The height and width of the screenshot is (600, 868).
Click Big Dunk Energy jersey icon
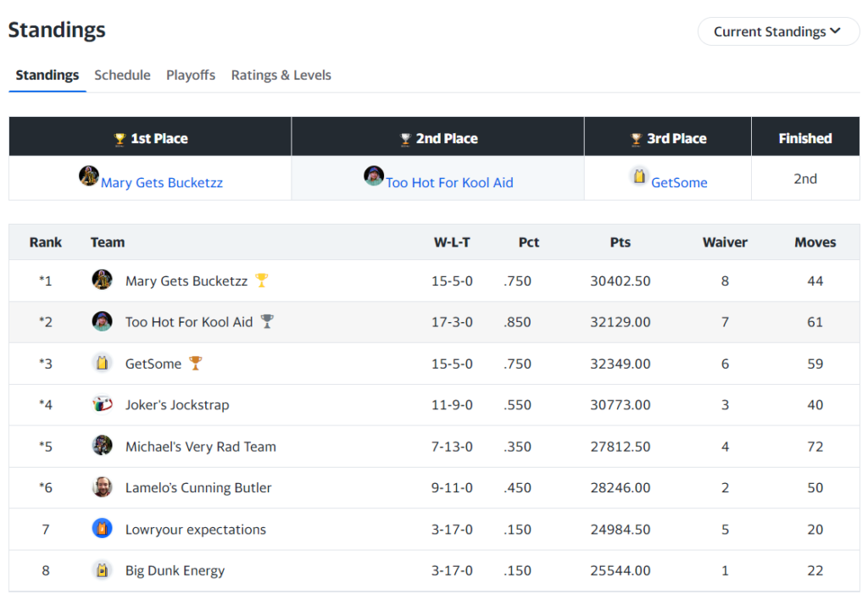[102, 570]
